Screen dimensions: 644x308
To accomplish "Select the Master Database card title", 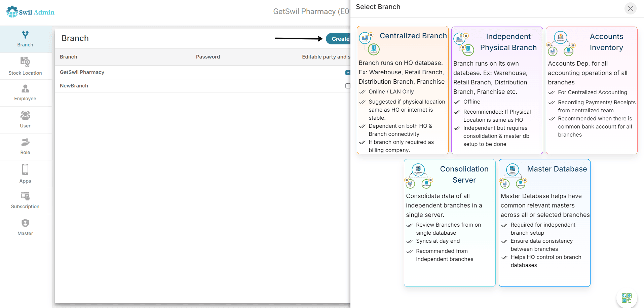I will (x=557, y=169).
